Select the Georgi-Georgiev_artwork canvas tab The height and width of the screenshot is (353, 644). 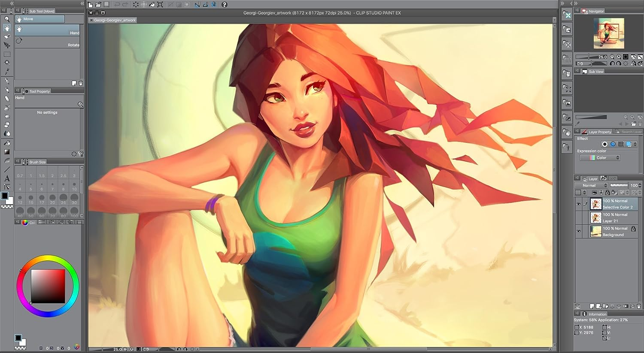tap(114, 20)
